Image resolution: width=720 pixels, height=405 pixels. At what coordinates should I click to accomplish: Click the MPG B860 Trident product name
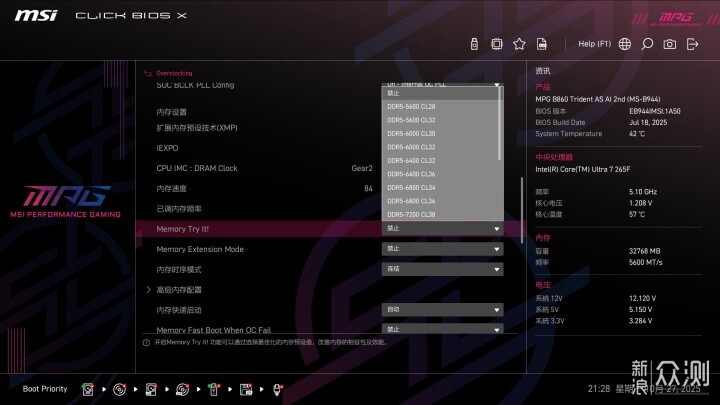point(597,99)
